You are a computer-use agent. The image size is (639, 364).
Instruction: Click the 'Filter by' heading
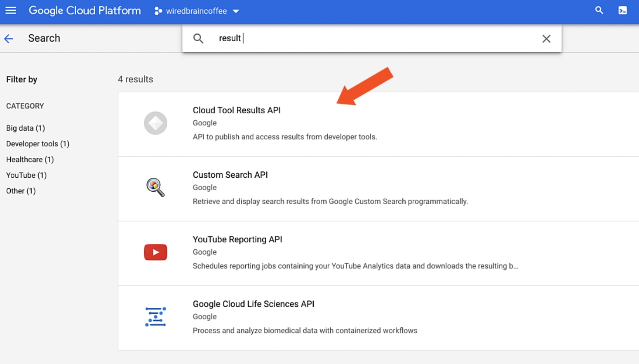tap(22, 80)
